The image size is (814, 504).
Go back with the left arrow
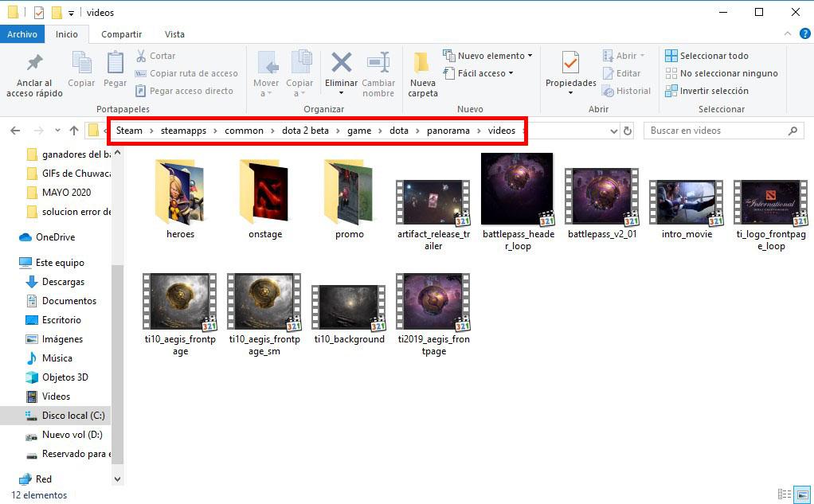[16, 131]
